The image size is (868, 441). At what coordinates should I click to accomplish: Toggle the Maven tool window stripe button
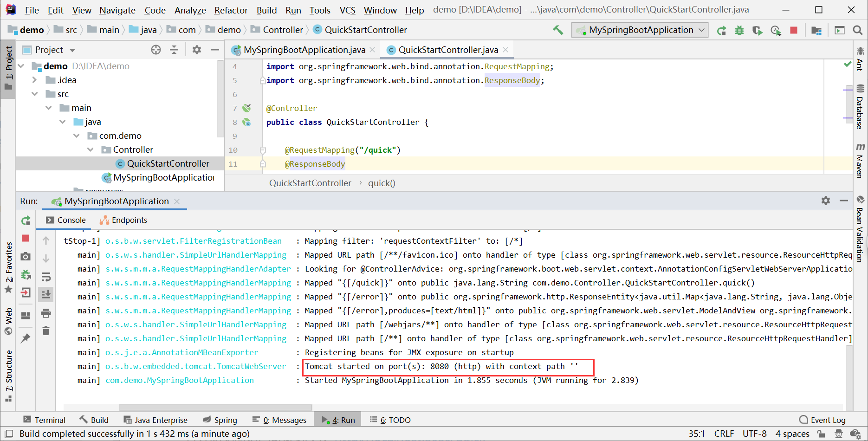pos(860,161)
